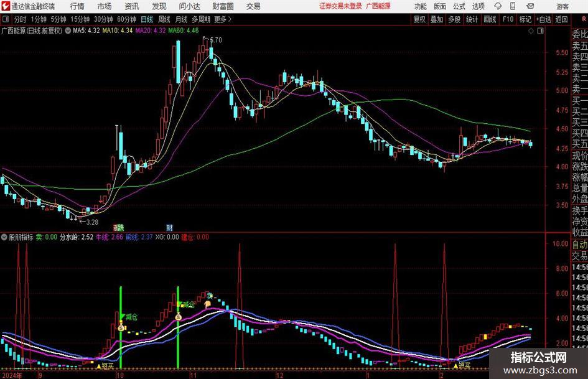Click the 叠加 overlay button
The height and width of the screenshot is (379, 588).
pos(437,19)
